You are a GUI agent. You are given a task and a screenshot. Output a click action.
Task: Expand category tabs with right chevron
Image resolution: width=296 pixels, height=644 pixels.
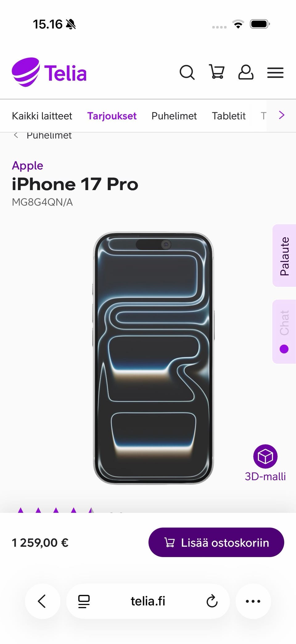coord(282,115)
